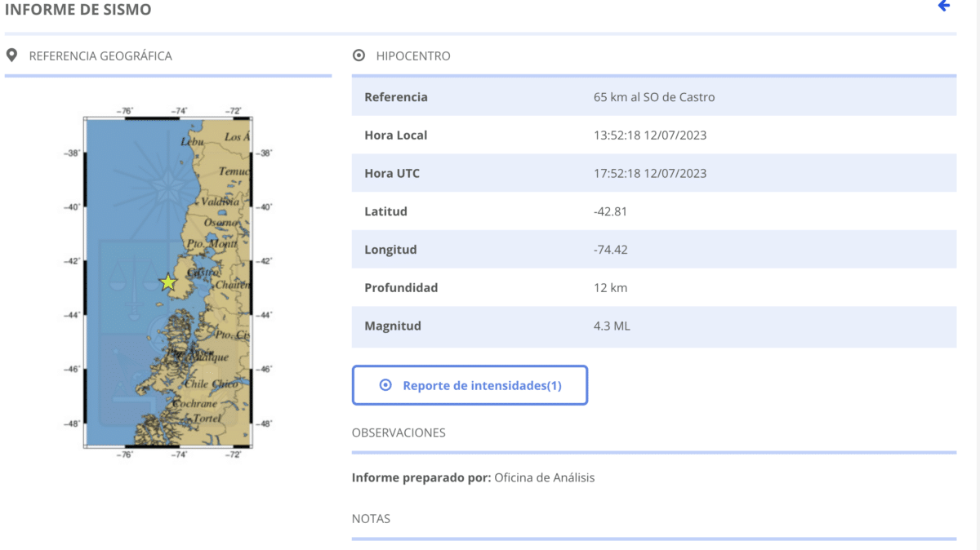Click the Referencia value 65 km al SO de Castro
This screenshot has height=550, width=980.
click(x=654, y=97)
